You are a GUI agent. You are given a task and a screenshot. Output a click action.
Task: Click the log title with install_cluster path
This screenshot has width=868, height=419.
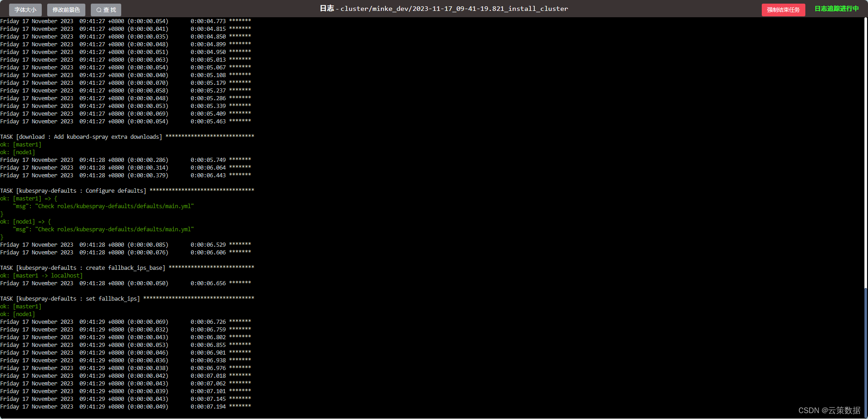(x=444, y=9)
